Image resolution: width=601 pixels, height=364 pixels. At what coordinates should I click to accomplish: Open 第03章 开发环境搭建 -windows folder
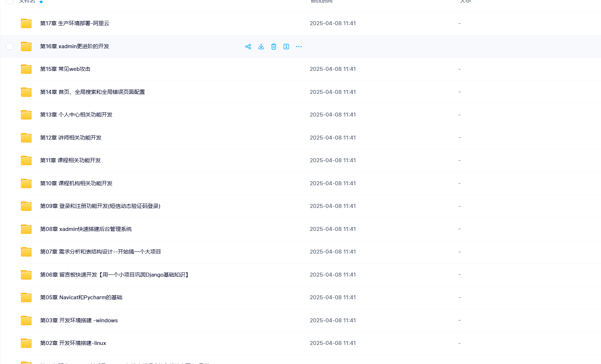tap(79, 320)
